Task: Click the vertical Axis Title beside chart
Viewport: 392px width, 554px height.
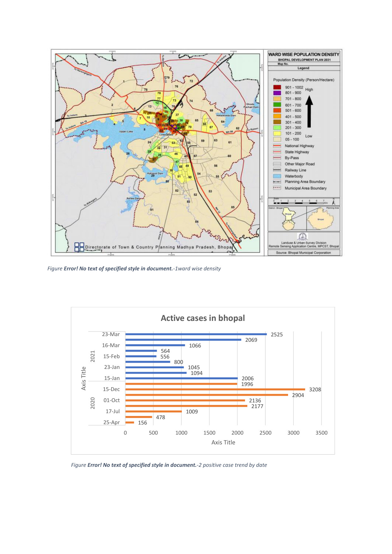Action: [x=84, y=378]
